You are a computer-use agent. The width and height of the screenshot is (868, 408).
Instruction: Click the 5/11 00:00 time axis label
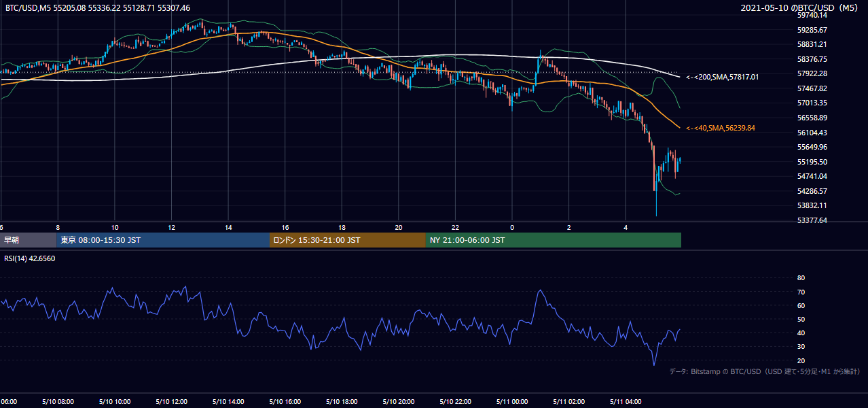coord(511,402)
